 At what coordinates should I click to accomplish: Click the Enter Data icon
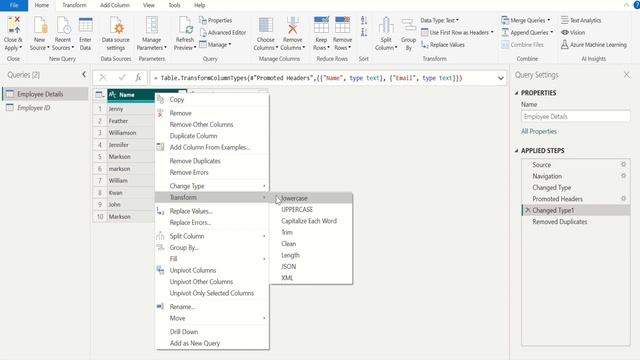point(85,26)
